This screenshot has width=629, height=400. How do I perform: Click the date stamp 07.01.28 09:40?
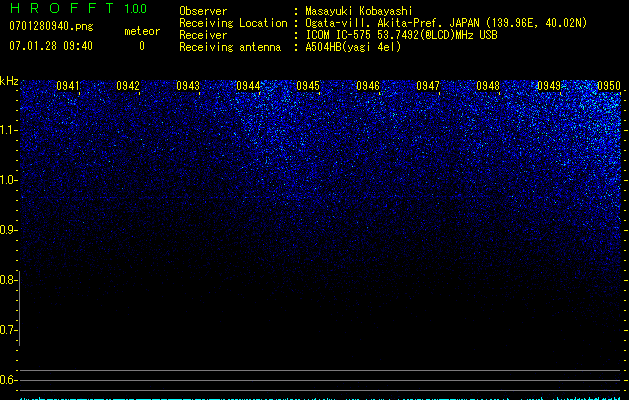coord(51,46)
